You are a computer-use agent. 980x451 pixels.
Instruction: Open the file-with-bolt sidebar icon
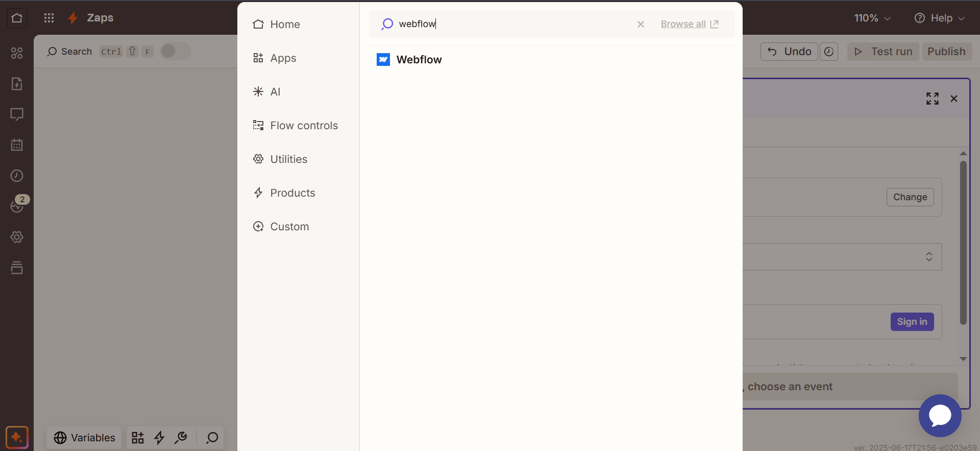(17, 84)
